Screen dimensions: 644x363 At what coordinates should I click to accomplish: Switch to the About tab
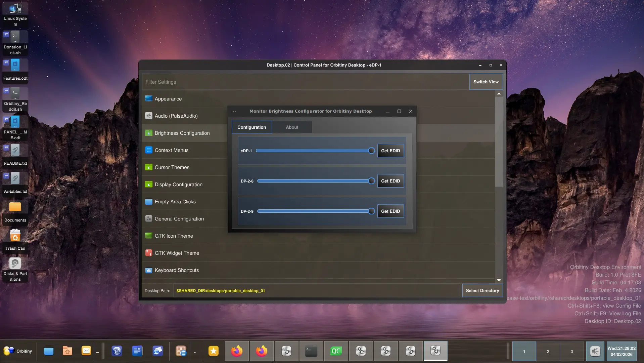pyautogui.click(x=292, y=127)
